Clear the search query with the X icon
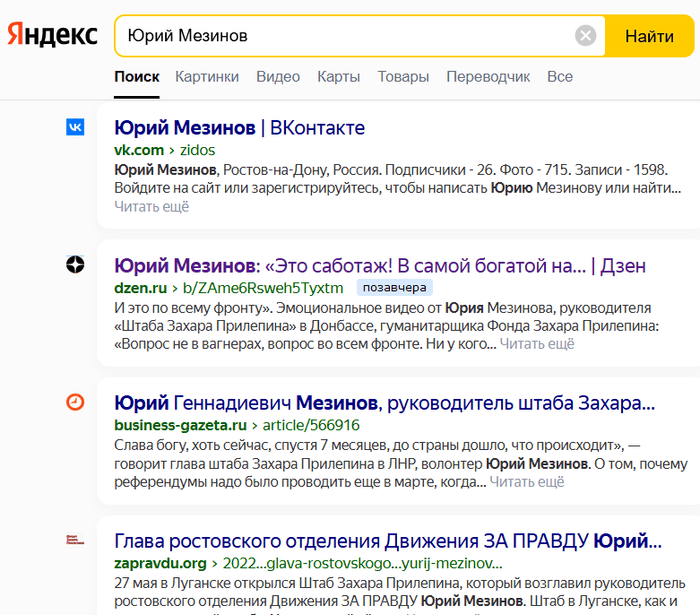 (585, 36)
